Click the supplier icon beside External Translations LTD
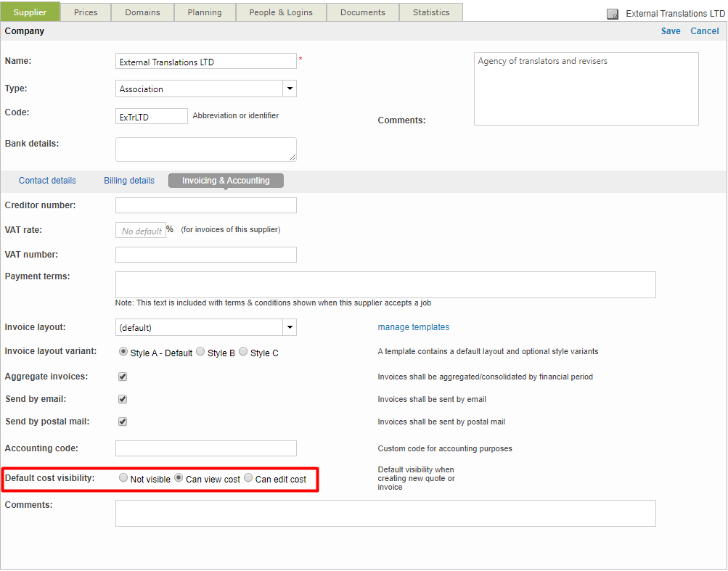 pyautogui.click(x=613, y=14)
